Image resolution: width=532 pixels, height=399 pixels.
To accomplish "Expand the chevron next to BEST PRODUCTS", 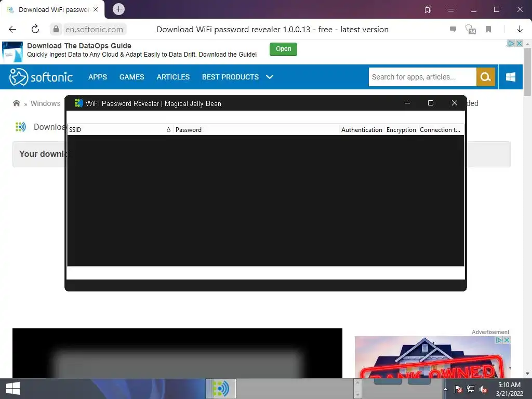I will coord(270,77).
